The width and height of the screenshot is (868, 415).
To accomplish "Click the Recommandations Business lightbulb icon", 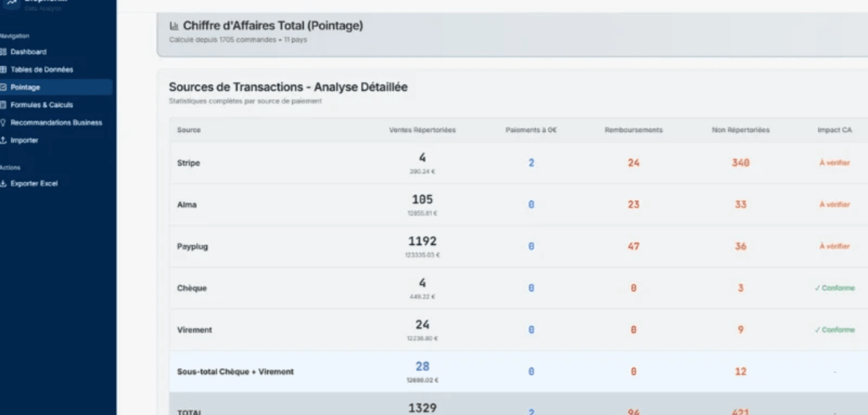I will tap(4, 123).
